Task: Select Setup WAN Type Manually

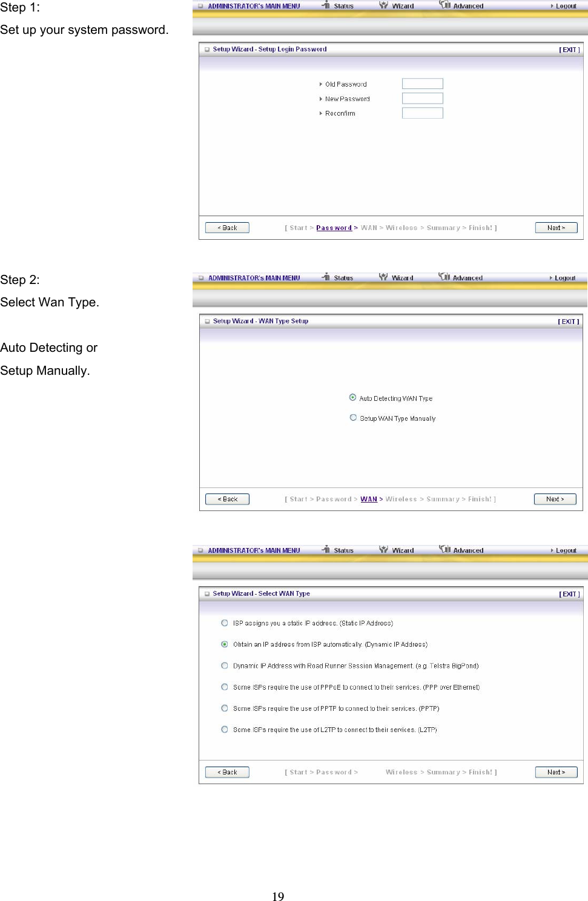Action: tap(353, 418)
